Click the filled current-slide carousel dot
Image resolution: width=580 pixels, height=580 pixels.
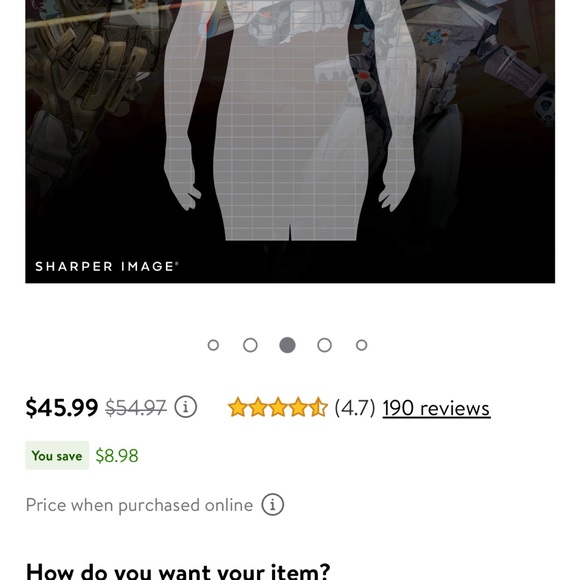pos(287,345)
